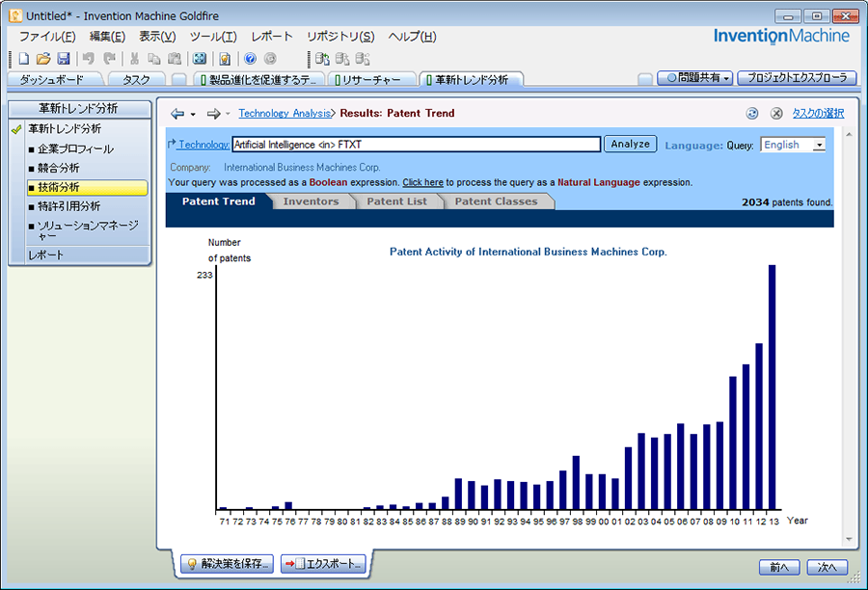The width and height of the screenshot is (868, 590).
Task: Toggle full screen view icon in toolbar
Action: click(x=200, y=59)
